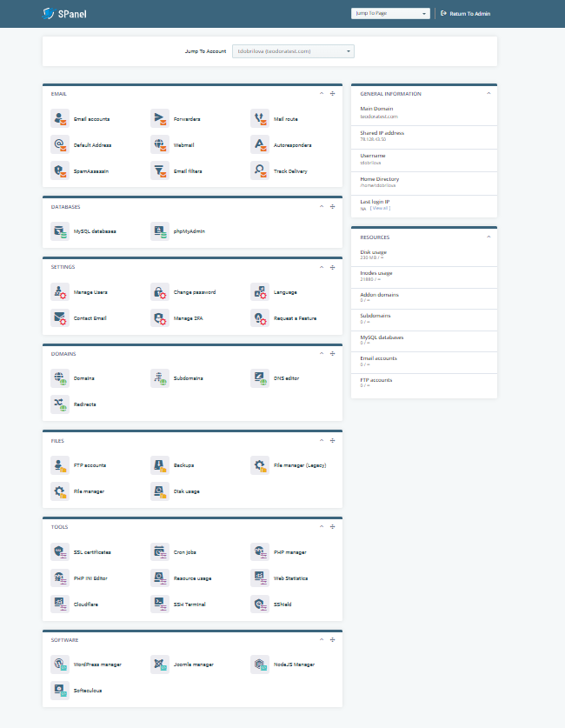Open the PHP manager icon
This screenshot has width=565, height=728.
point(260,552)
